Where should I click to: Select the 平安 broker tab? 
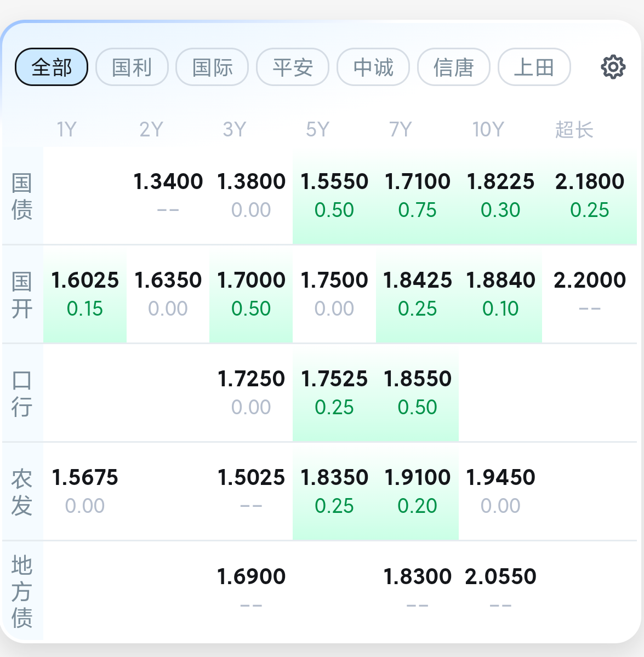pos(293,67)
